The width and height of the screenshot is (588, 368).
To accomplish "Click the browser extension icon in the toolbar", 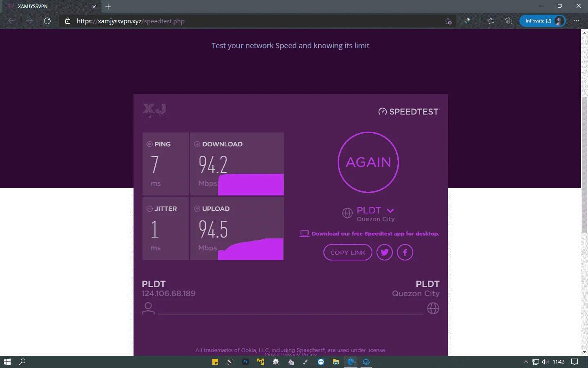I will point(468,21).
